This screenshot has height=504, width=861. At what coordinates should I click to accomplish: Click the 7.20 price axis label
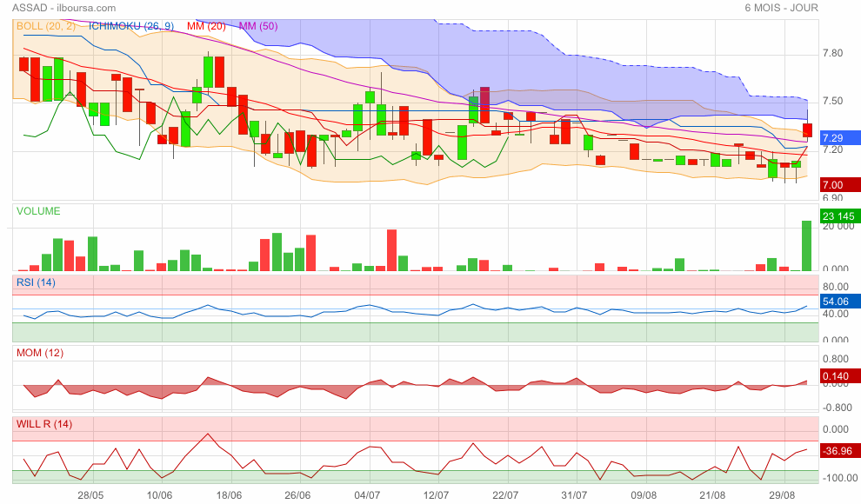832,149
